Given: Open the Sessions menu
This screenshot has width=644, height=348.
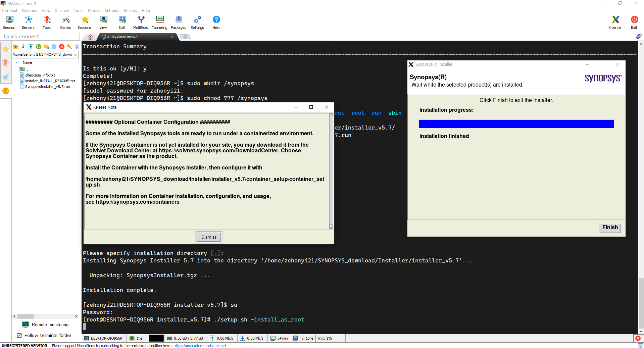Looking at the screenshot, I should pyautogui.click(x=29, y=11).
